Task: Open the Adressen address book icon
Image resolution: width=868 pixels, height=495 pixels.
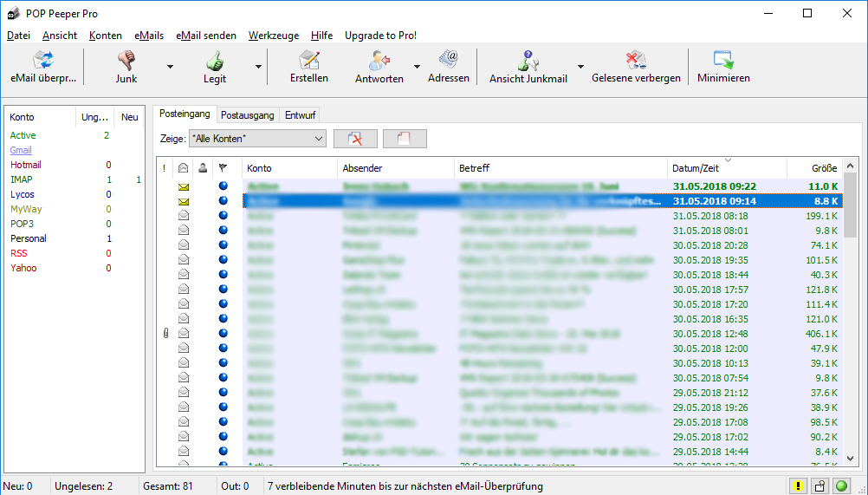Action: (449, 60)
